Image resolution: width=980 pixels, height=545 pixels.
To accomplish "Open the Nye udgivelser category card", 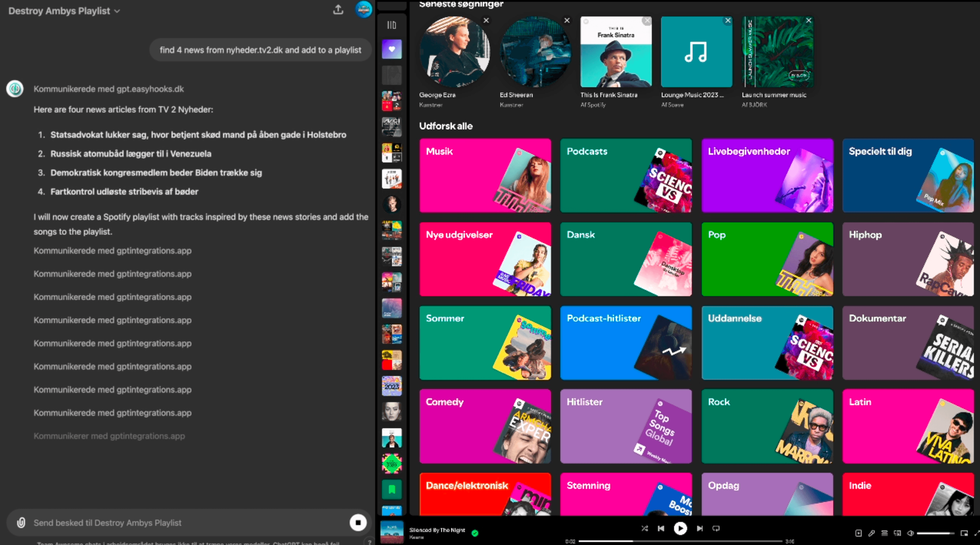I will click(x=485, y=259).
